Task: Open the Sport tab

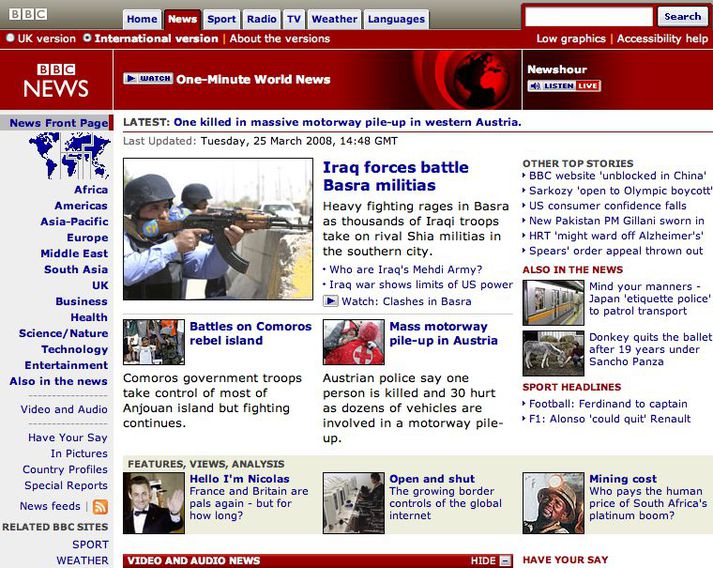Action: (221, 19)
